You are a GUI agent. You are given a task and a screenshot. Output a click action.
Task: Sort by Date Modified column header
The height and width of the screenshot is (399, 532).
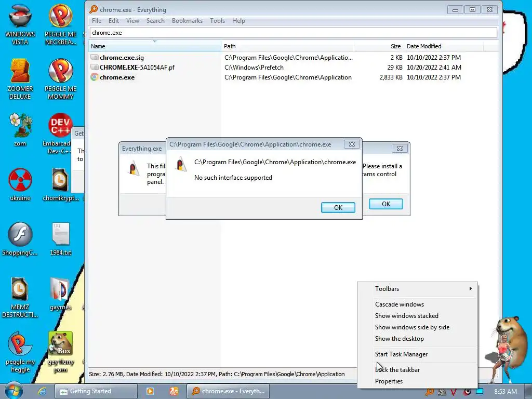[x=444, y=46]
